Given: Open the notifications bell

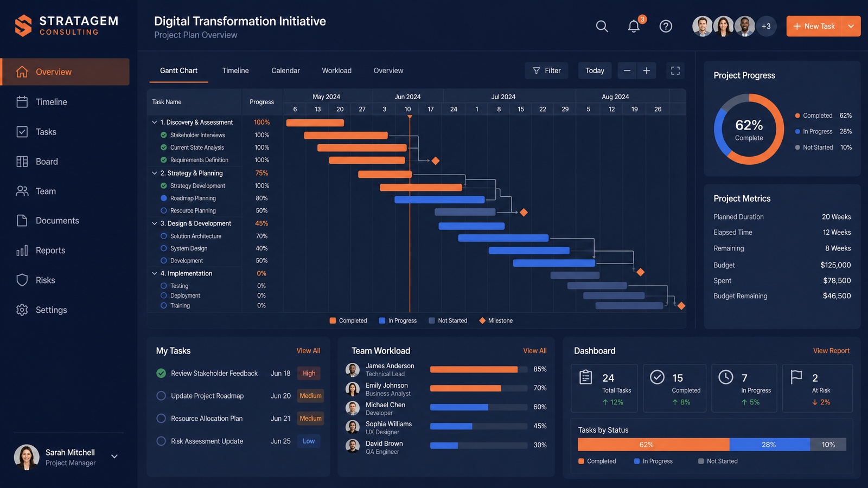Looking at the screenshot, I should pyautogui.click(x=634, y=26).
